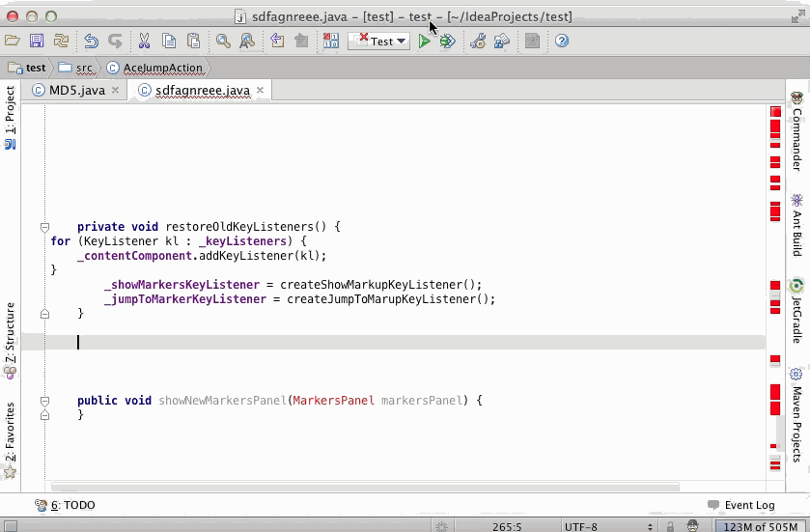810x532 pixels.
Task: Click the Hector inspector icon in status bar
Action: click(693, 526)
